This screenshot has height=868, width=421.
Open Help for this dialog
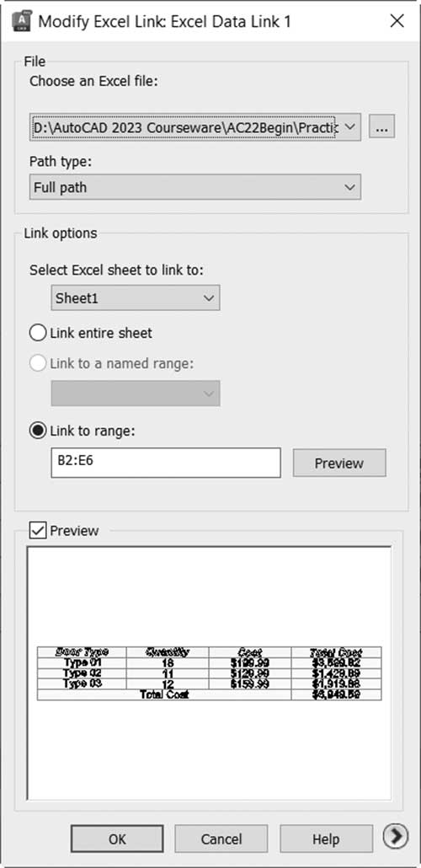click(x=326, y=839)
